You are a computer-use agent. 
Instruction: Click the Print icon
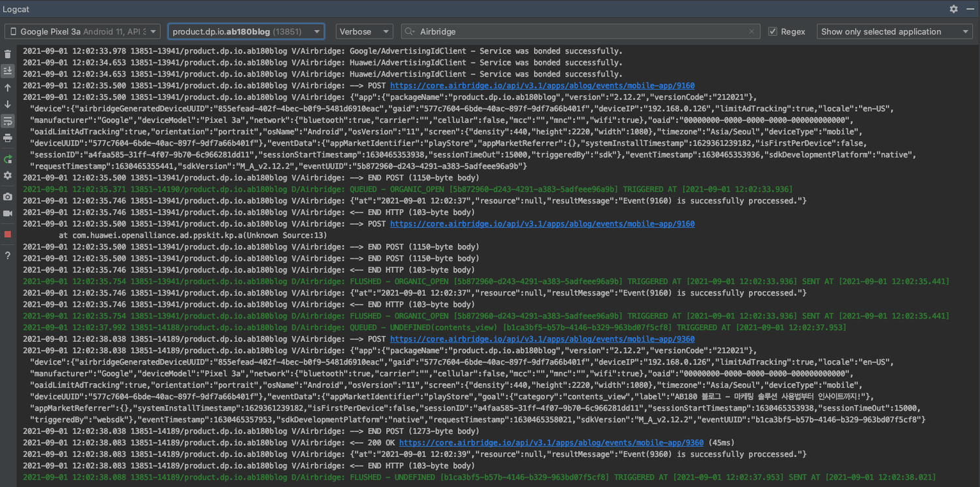pyautogui.click(x=8, y=138)
